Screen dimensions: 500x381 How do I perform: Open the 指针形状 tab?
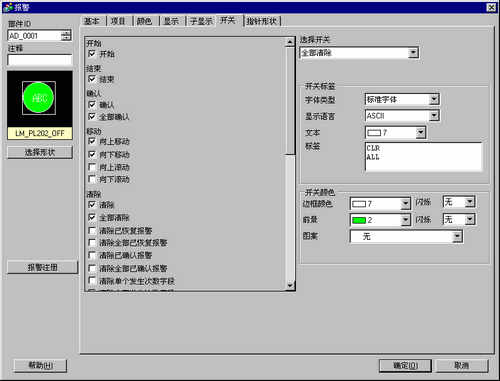click(x=262, y=21)
